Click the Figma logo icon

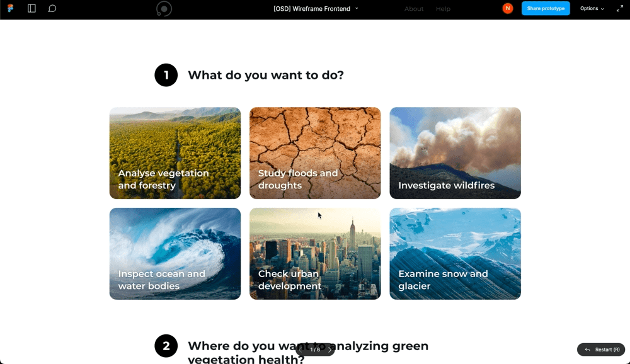[x=11, y=9]
